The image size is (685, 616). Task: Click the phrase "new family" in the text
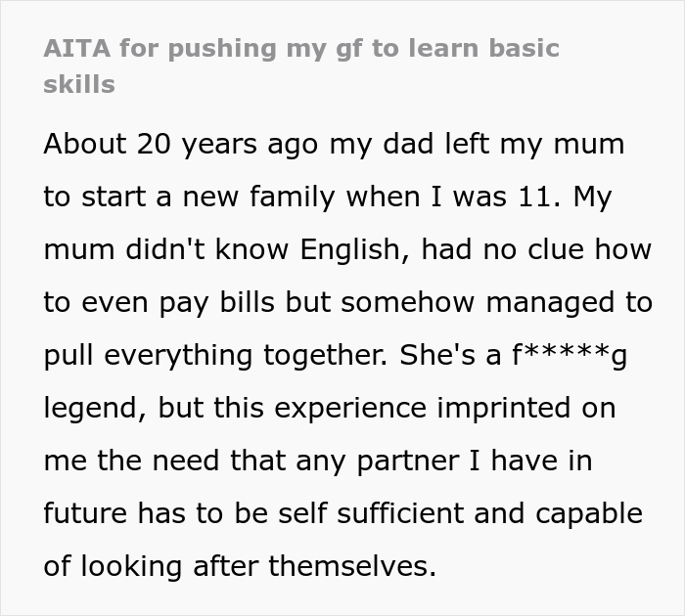click(x=258, y=197)
